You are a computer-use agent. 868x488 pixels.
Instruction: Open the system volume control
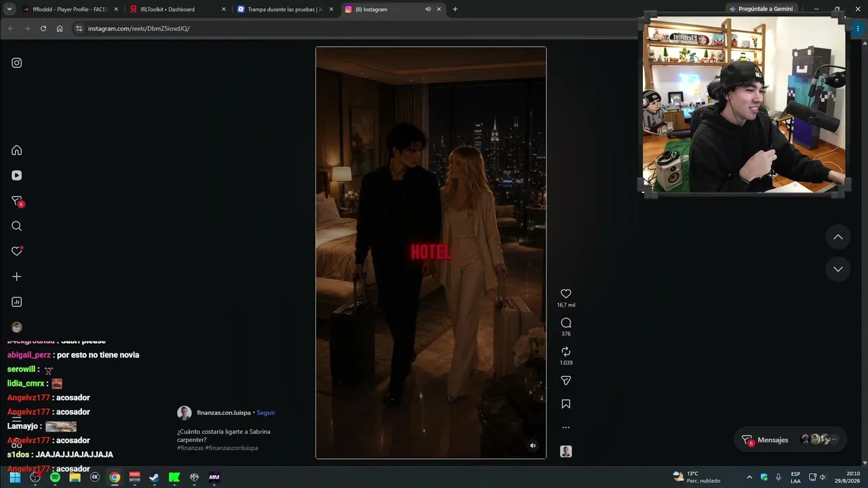coord(823,477)
